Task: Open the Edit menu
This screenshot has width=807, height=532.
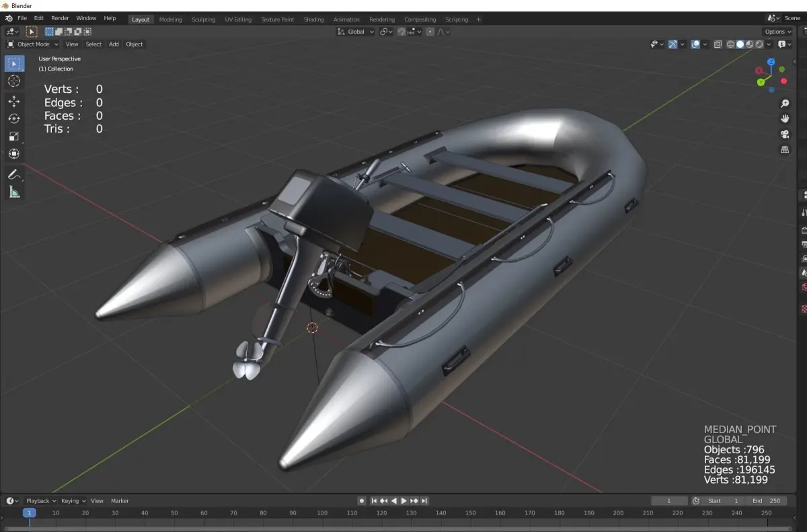Action: click(39, 18)
